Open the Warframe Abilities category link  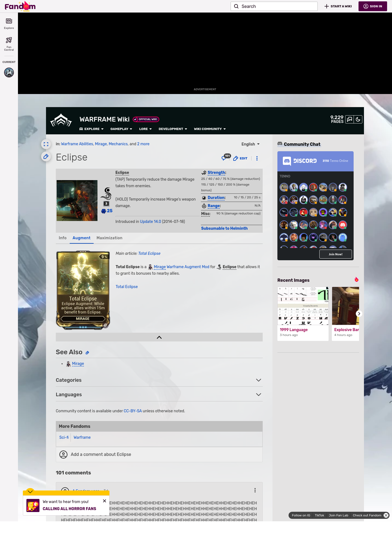pos(77,144)
